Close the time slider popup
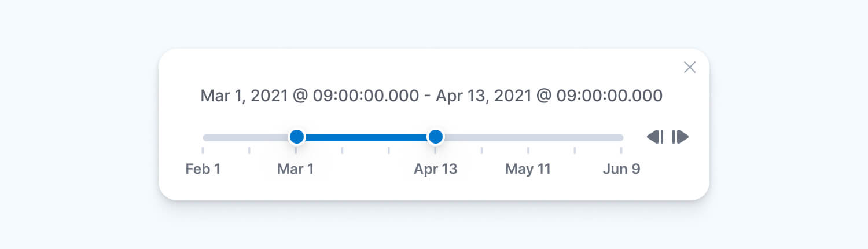 [x=689, y=68]
